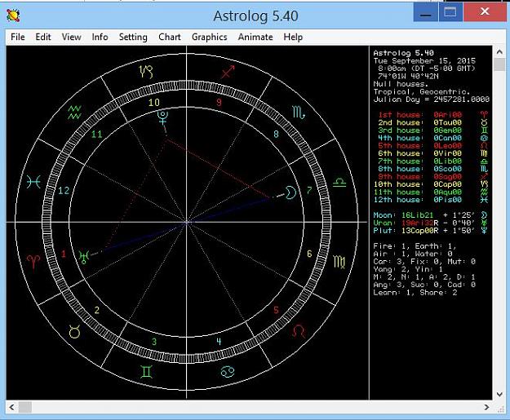Viewport: 510px width, 420px height.
Task: Click house number 1 on the wheel
Action: pos(64,254)
